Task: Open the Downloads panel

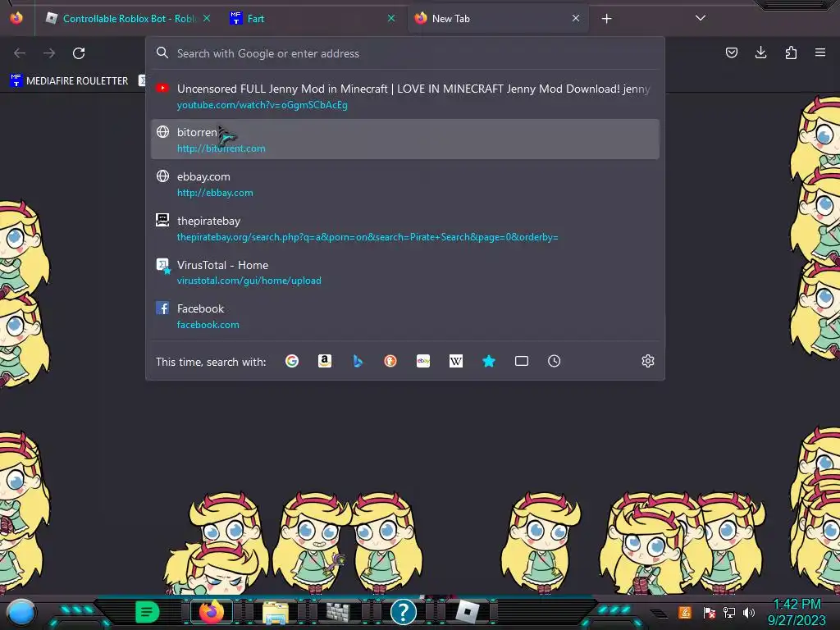Action: 760,52
